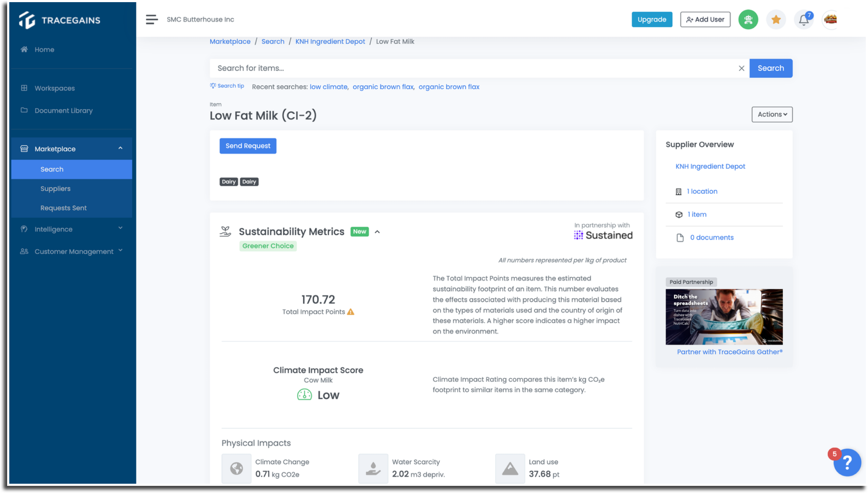This screenshot has height=493, width=868.
Task: Click the blue Search button
Action: 771,68
